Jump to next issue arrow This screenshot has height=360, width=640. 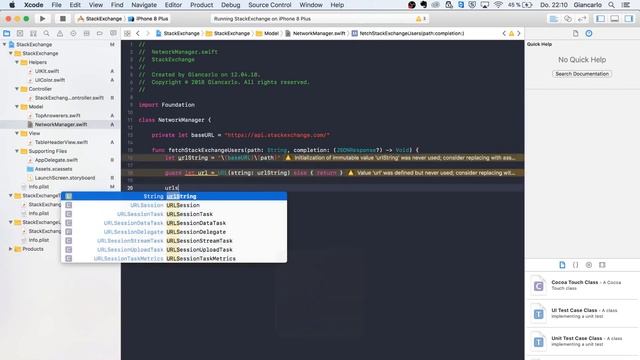519,33
